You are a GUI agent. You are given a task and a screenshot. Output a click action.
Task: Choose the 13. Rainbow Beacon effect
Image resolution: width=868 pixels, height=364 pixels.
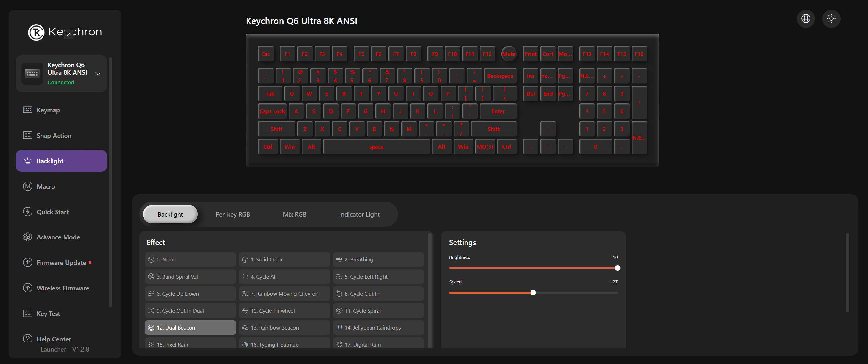pos(284,328)
